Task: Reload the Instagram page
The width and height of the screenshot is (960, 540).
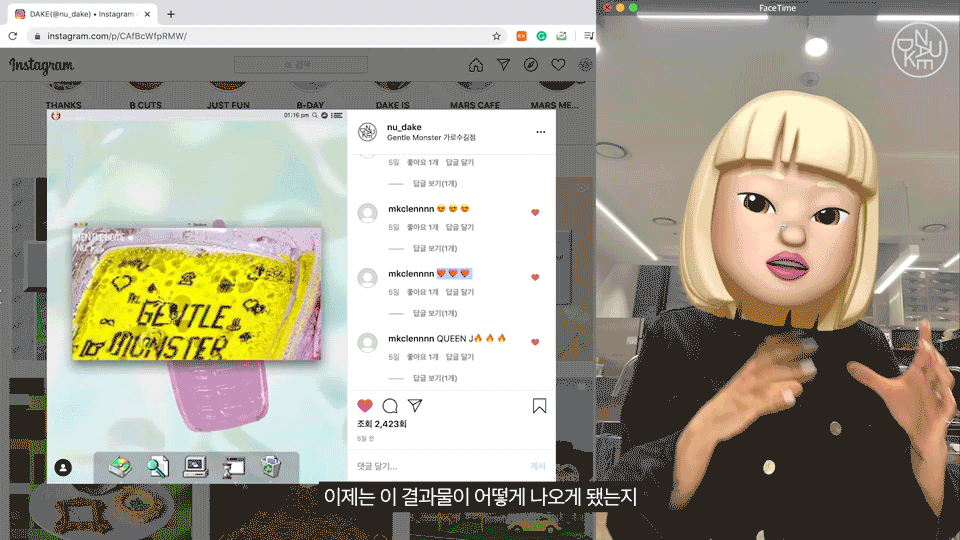Action: point(13,36)
